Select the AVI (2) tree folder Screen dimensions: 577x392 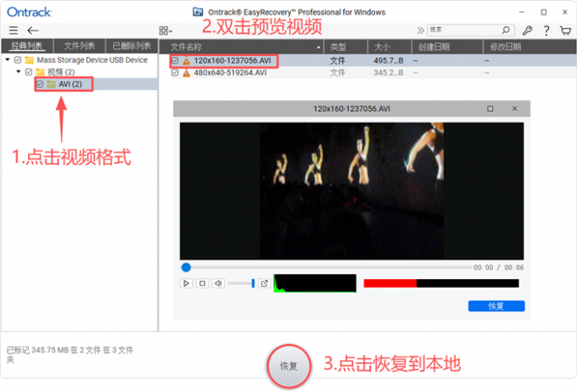tap(70, 84)
